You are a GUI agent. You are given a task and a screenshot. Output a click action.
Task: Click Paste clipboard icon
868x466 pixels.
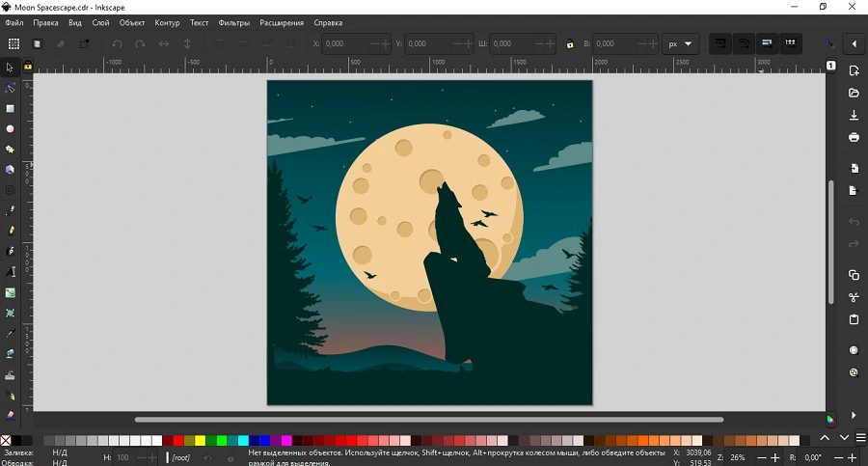click(x=854, y=319)
